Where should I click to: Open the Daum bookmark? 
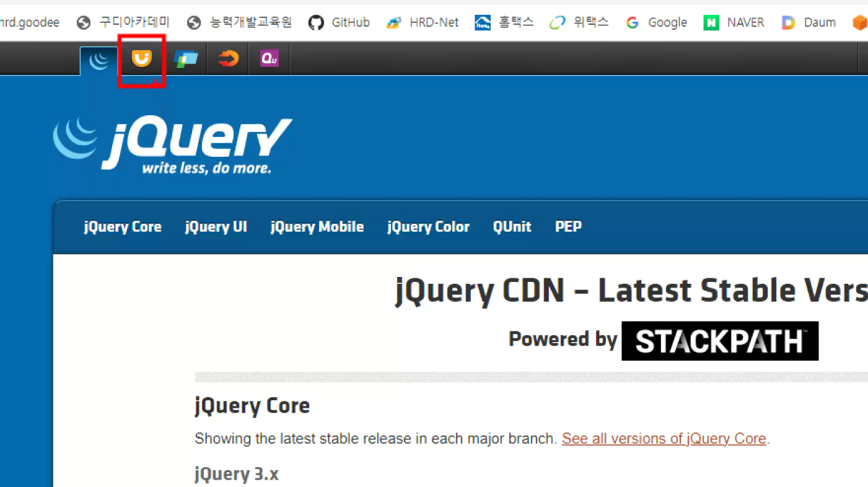coord(809,22)
